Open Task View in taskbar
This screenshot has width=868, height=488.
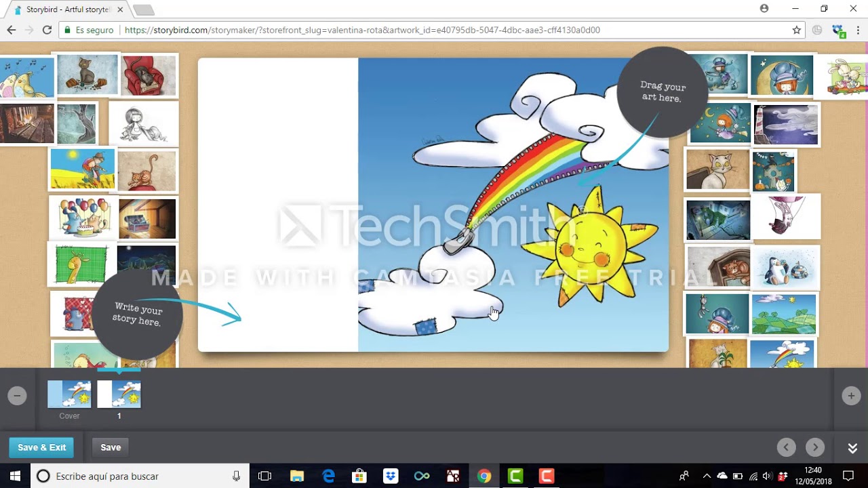pyautogui.click(x=265, y=476)
